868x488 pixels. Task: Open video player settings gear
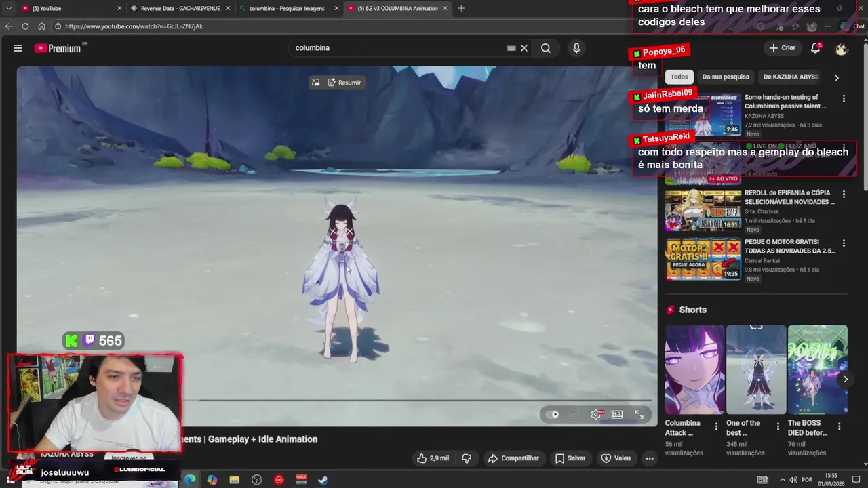(596, 414)
